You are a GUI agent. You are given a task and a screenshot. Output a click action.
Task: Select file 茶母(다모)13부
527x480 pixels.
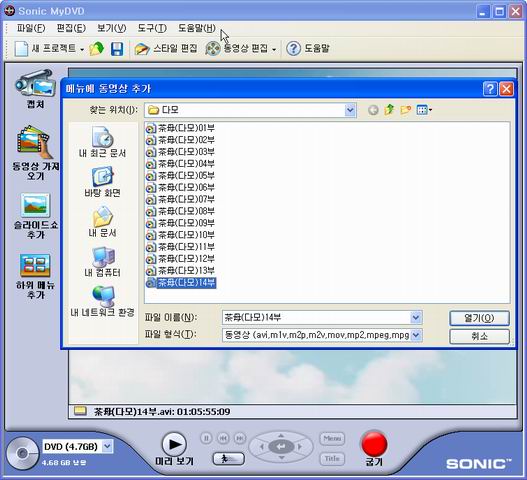(x=180, y=271)
